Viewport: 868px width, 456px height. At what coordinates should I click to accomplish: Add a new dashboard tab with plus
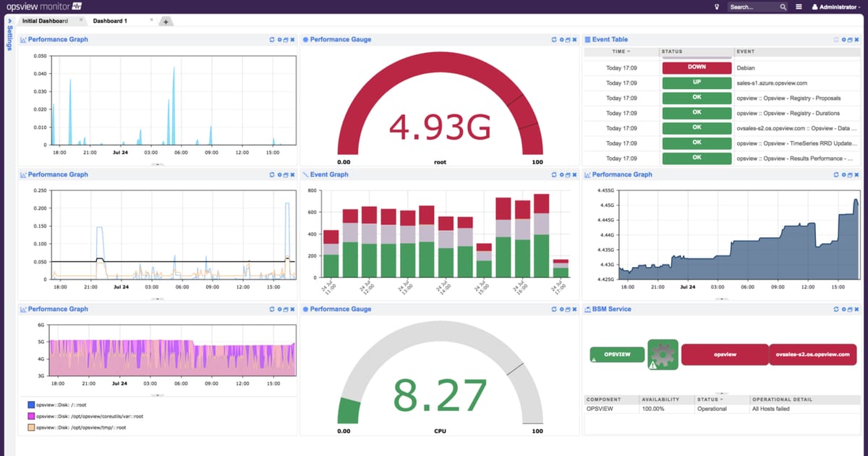165,22
